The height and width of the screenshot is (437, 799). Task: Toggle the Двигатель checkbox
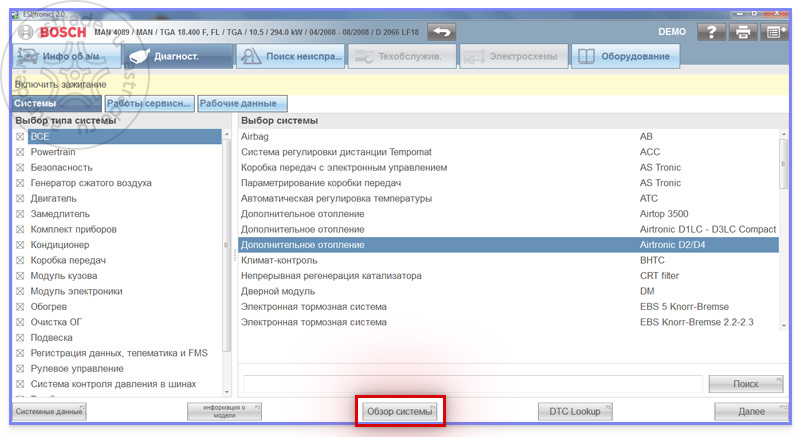point(20,198)
